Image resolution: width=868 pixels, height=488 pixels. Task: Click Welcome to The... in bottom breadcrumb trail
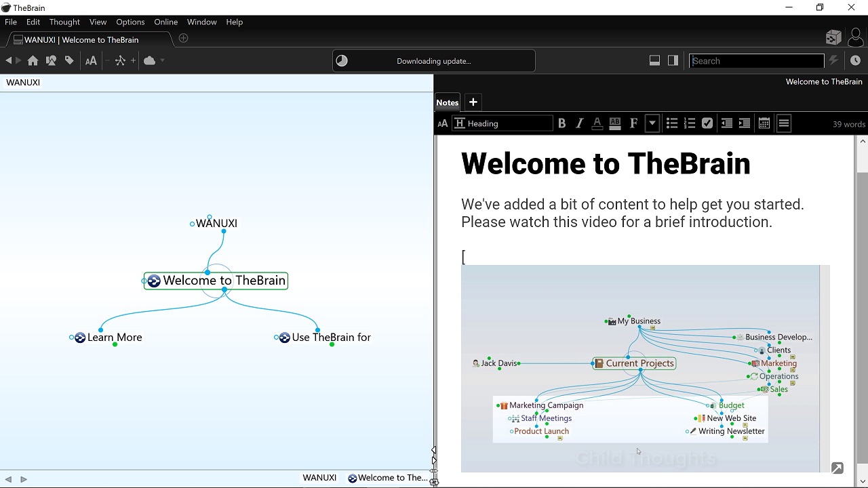coord(388,478)
